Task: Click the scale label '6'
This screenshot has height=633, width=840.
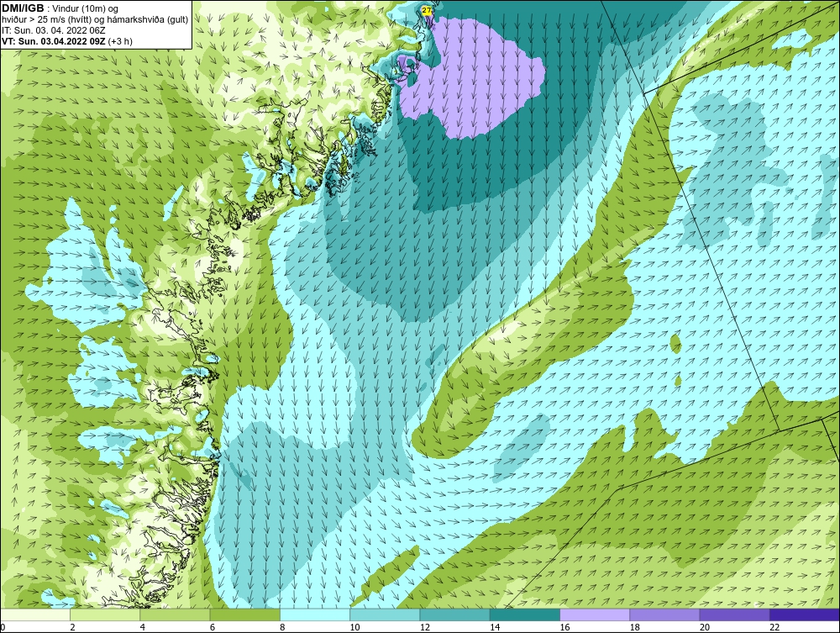Action: tap(213, 627)
